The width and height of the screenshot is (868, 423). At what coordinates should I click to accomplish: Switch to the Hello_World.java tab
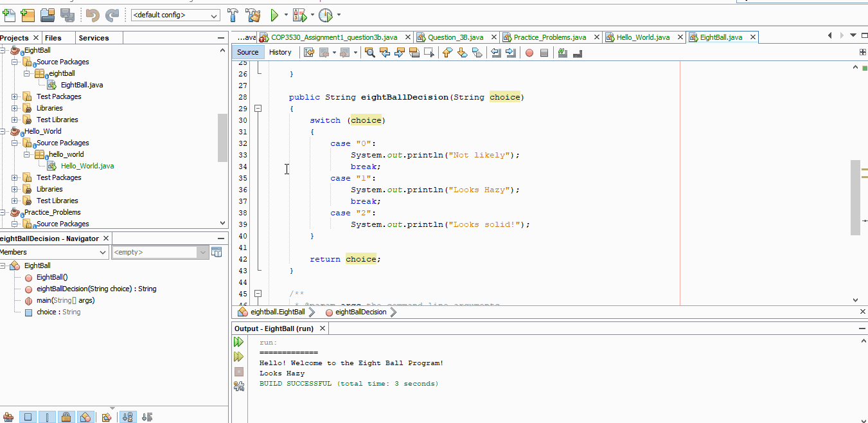click(x=642, y=37)
